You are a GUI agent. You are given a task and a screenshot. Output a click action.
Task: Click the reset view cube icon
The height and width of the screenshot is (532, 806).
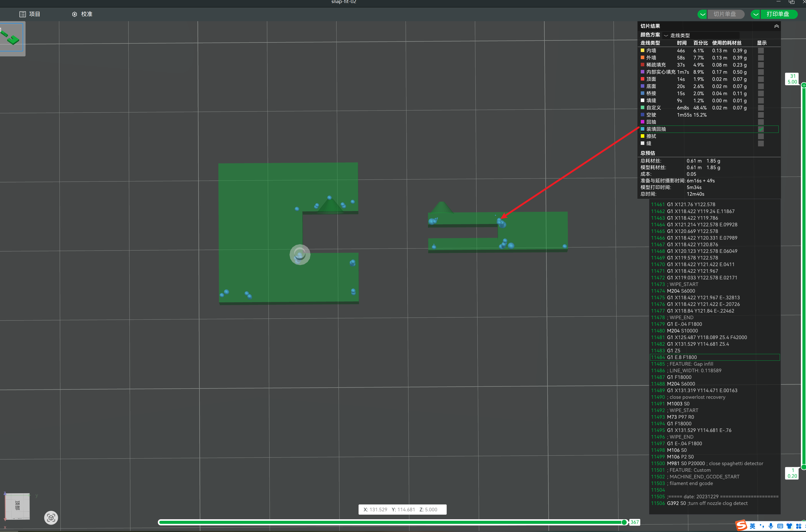pos(51,517)
